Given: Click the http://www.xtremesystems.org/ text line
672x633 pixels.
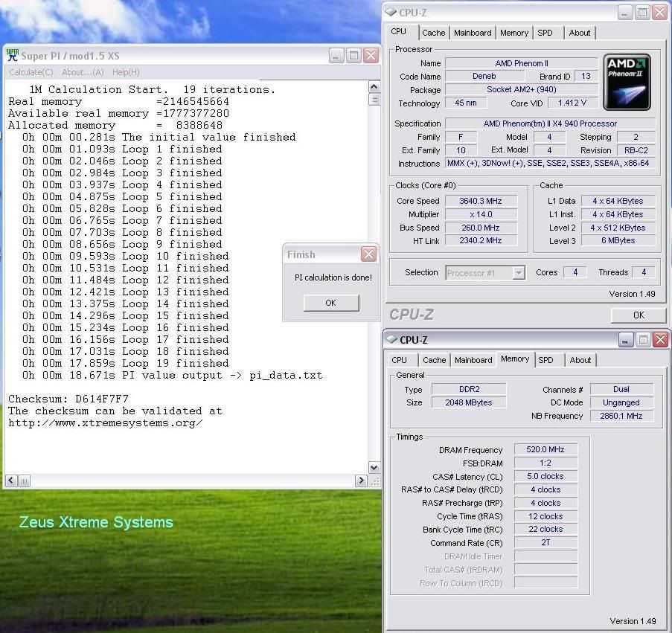Looking at the screenshot, I should pyautogui.click(x=106, y=423).
